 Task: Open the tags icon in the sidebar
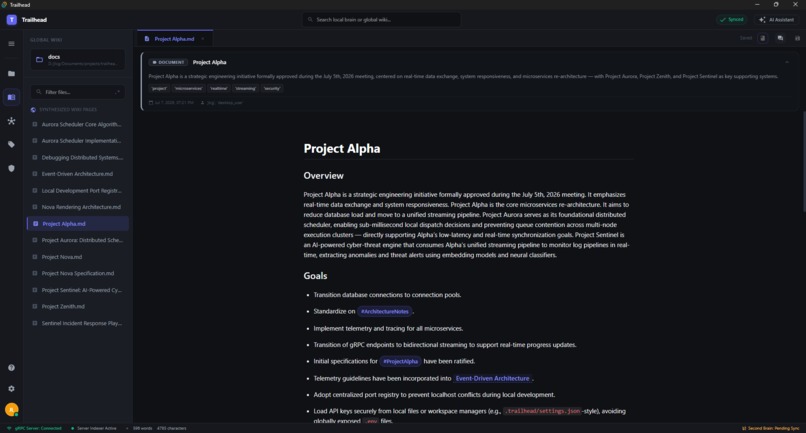11,145
